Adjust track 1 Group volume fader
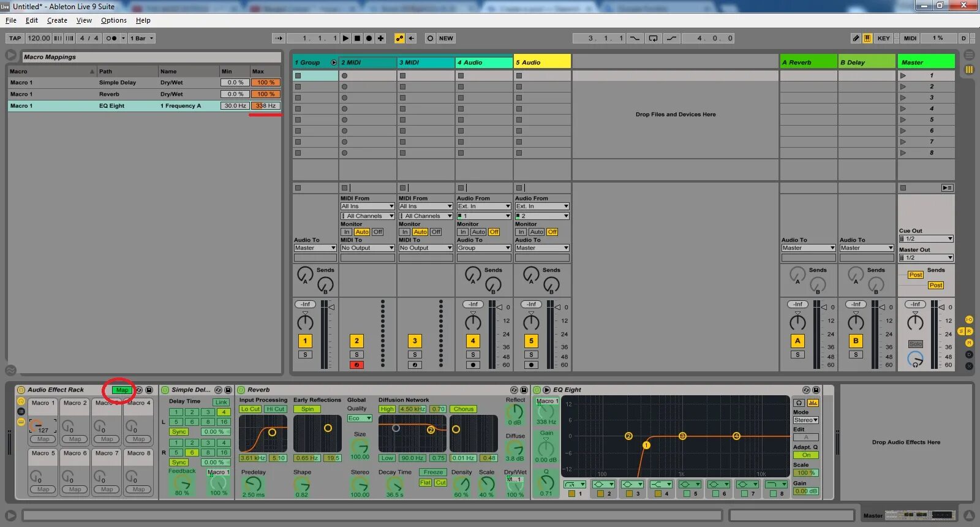 331,307
